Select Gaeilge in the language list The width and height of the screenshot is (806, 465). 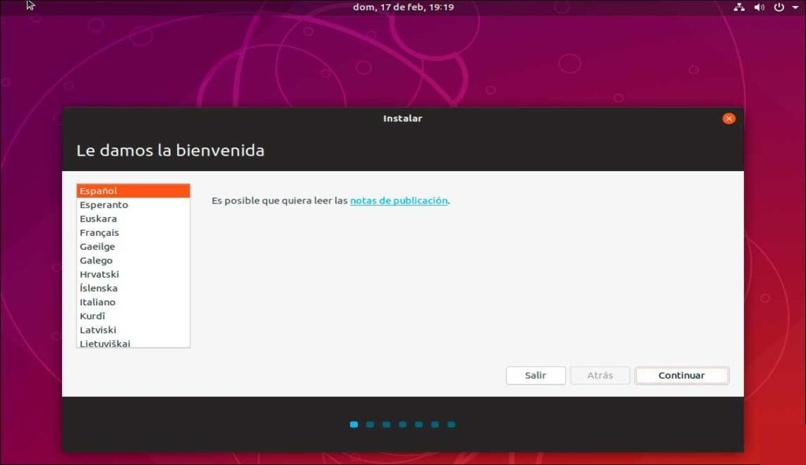click(133, 246)
